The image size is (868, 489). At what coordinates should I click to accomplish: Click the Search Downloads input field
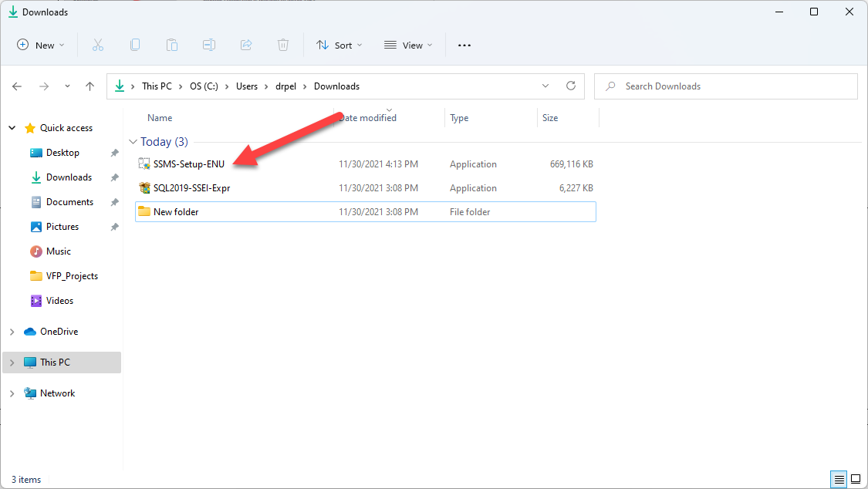726,86
